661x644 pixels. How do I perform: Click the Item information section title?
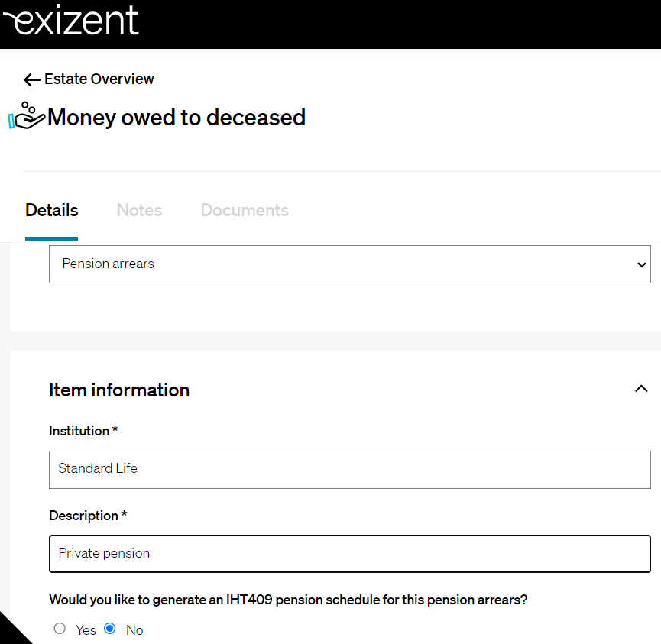[119, 390]
